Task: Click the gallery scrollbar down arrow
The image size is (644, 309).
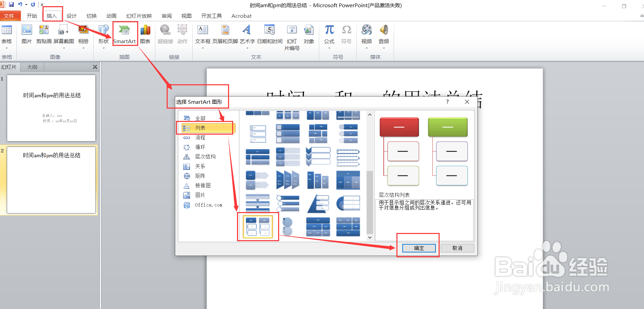Action: point(370,237)
